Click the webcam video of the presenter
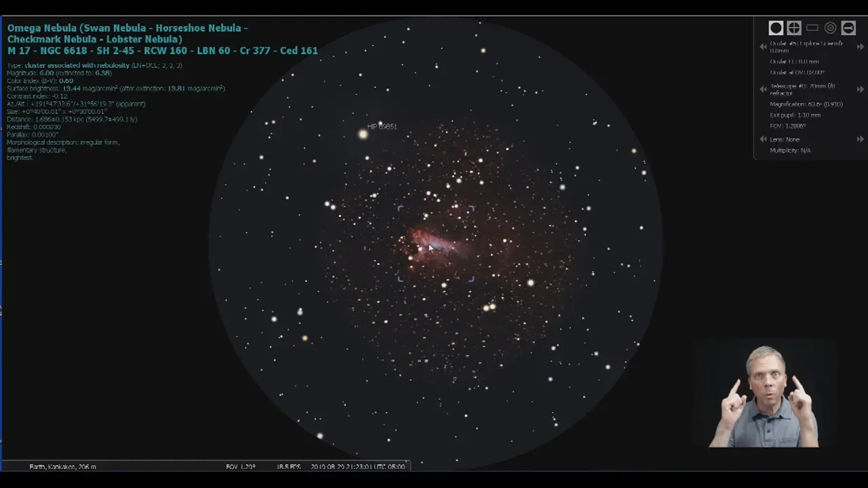The height and width of the screenshot is (488, 868). point(765,394)
